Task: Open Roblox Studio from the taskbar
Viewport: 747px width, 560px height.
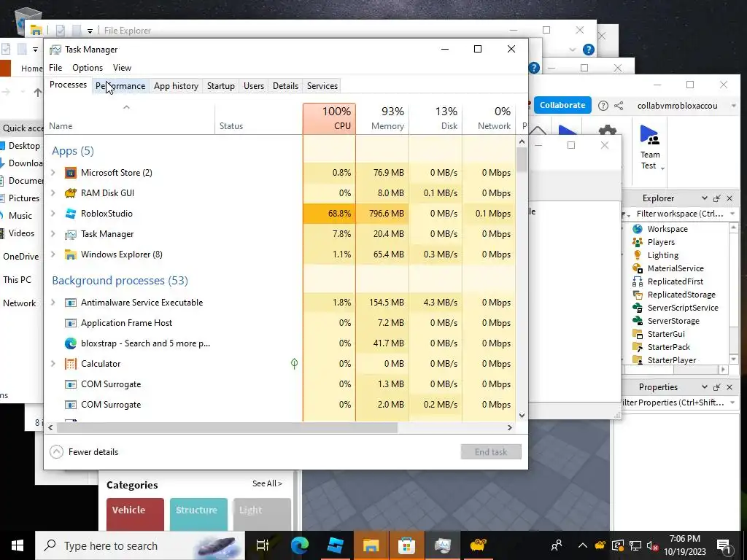Action: point(336,545)
